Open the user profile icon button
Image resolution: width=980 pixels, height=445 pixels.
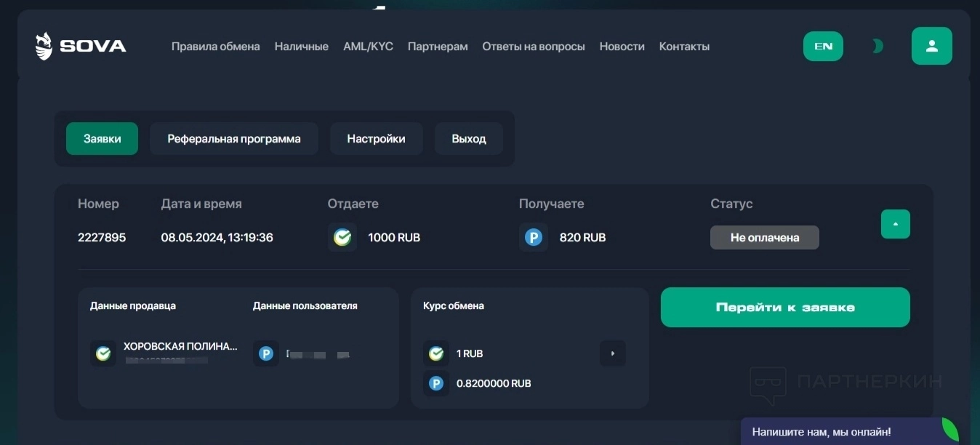(x=931, y=46)
